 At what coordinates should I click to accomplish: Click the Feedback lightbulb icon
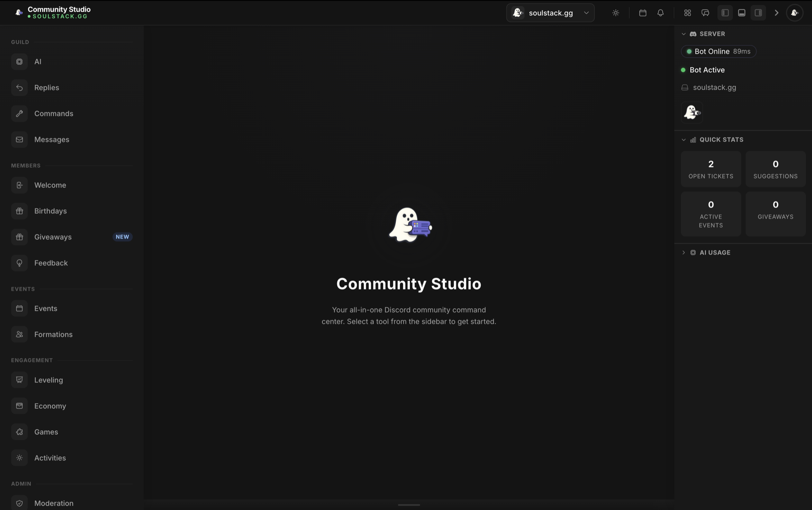click(19, 263)
